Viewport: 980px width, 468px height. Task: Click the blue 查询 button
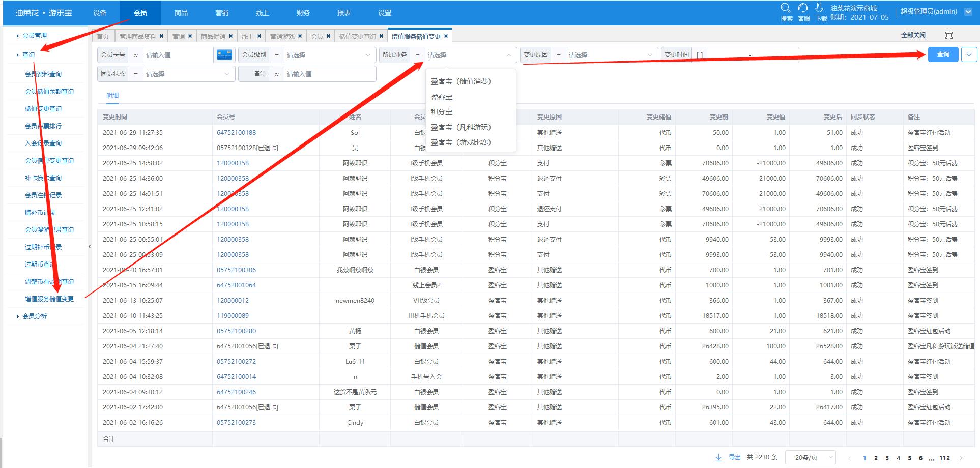click(x=943, y=54)
